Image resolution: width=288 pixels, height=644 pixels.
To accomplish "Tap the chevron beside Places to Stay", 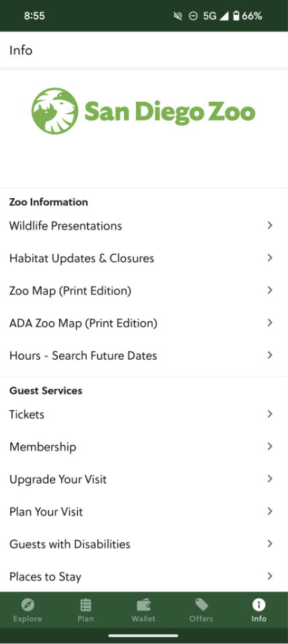I will (270, 576).
